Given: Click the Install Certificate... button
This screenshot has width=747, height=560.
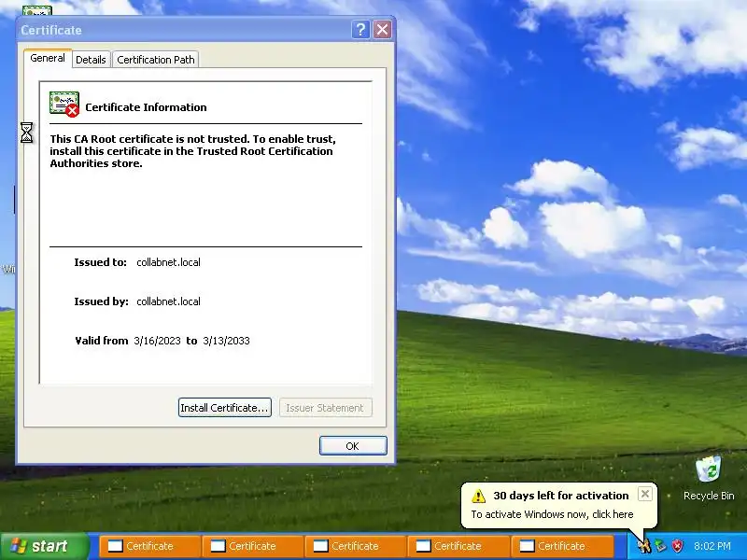Looking at the screenshot, I should (x=225, y=408).
